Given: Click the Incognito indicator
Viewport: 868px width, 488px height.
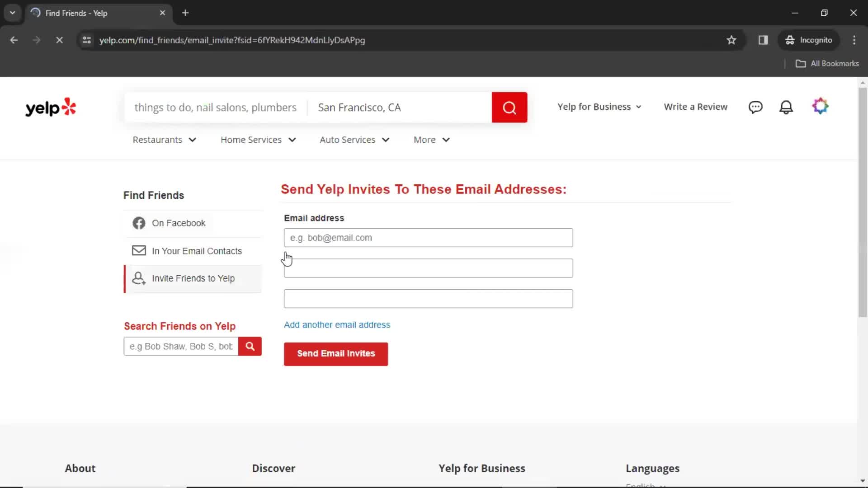Looking at the screenshot, I should click(x=809, y=40).
